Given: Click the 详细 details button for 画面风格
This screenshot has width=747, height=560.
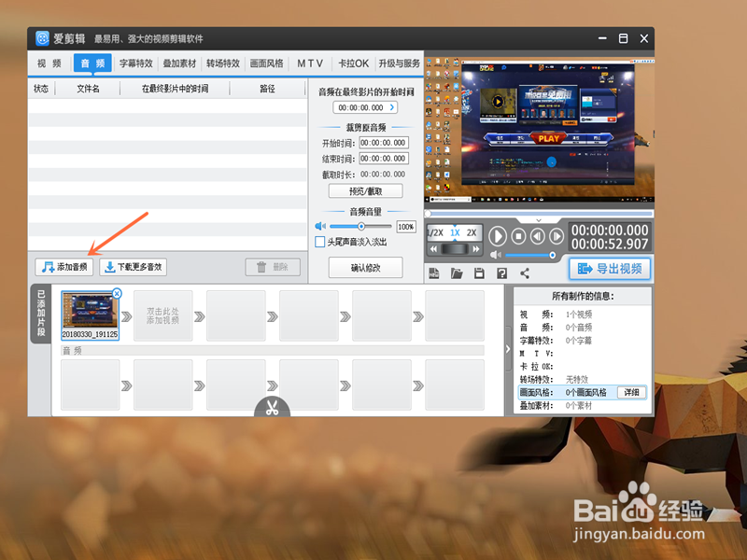Looking at the screenshot, I should 632,392.
